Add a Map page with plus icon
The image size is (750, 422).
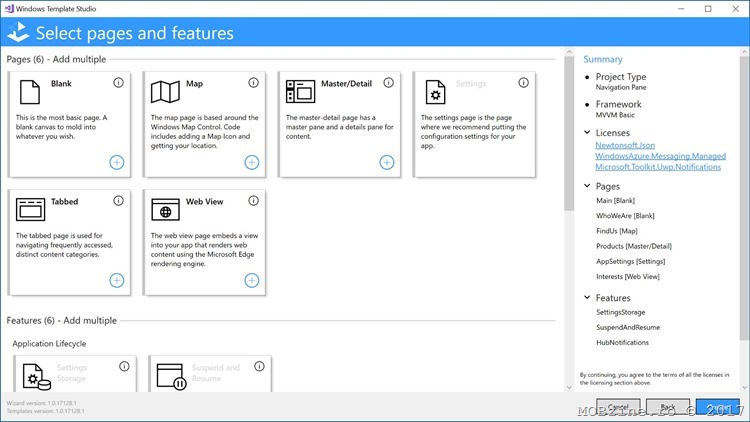point(252,162)
